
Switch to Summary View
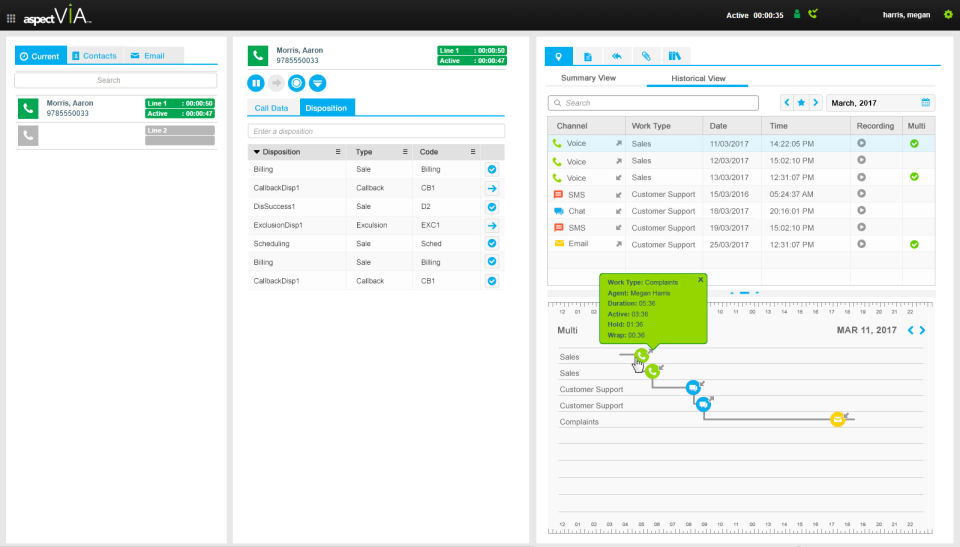[588, 78]
